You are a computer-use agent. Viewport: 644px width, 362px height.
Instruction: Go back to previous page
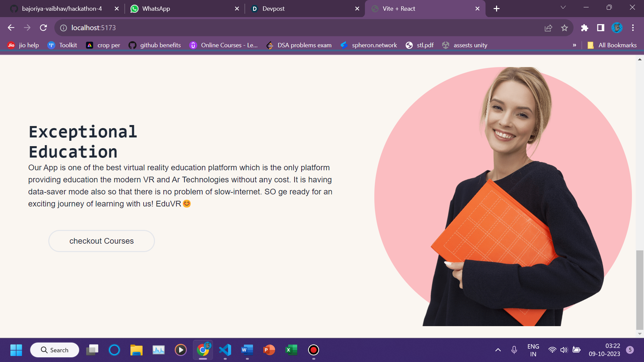pyautogui.click(x=11, y=28)
